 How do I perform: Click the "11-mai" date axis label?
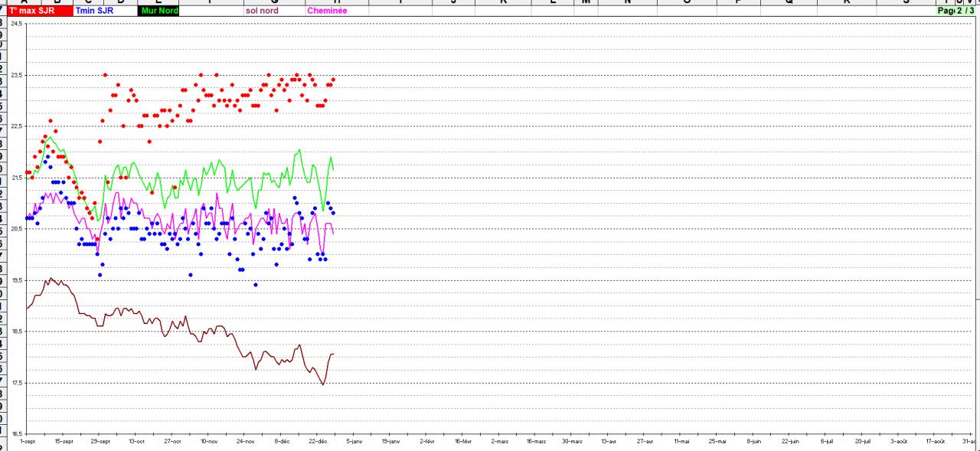tap(681, 442)
